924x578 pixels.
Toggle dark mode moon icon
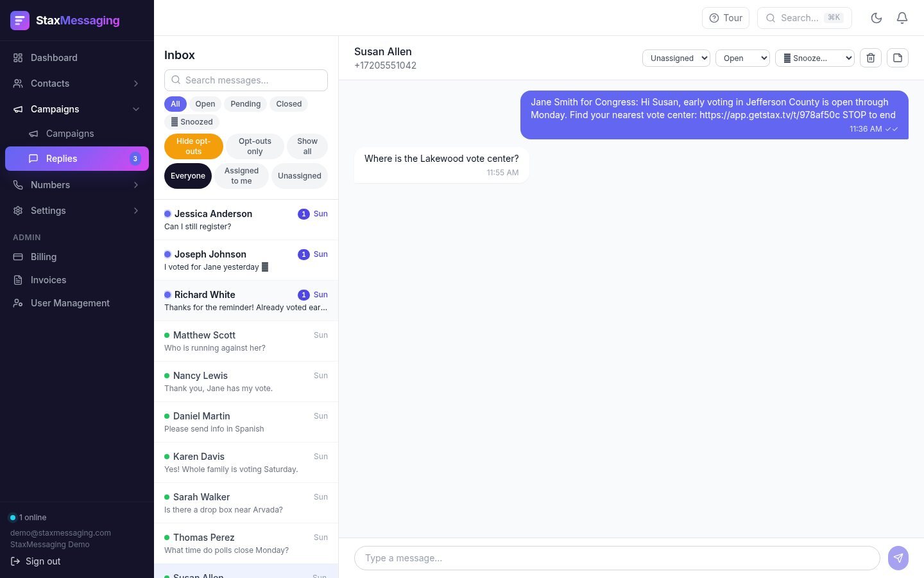point(877,18)
